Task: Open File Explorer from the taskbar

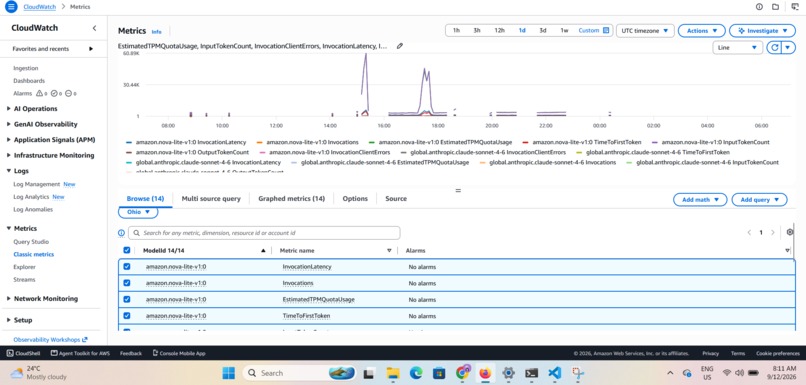Action: coord(393,373)
